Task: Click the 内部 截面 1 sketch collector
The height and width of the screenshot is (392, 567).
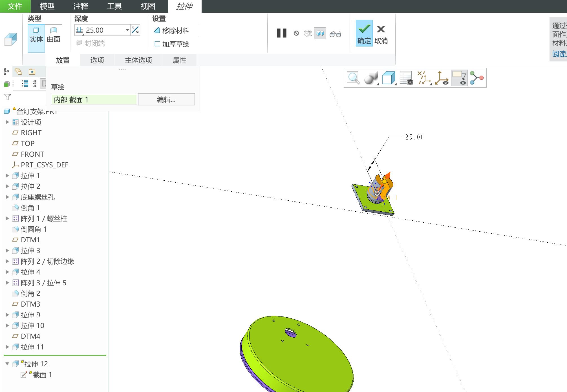Action: coord(94,99)
